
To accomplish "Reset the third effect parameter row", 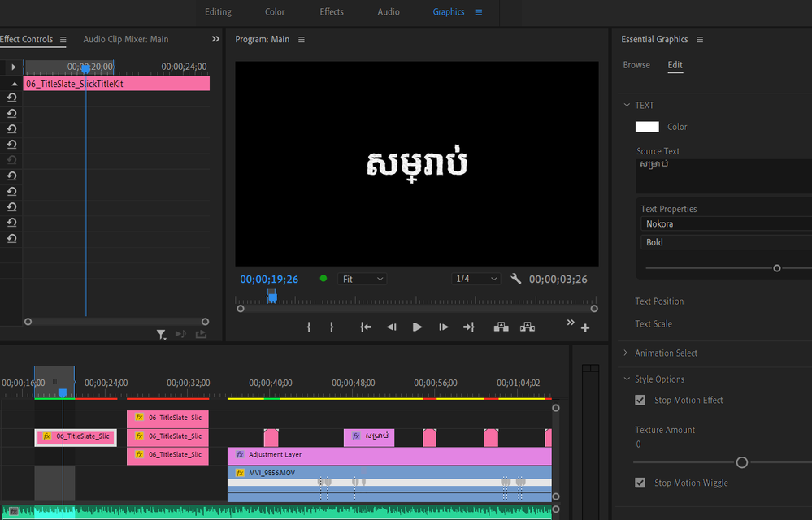I will (x=11, y=129).
